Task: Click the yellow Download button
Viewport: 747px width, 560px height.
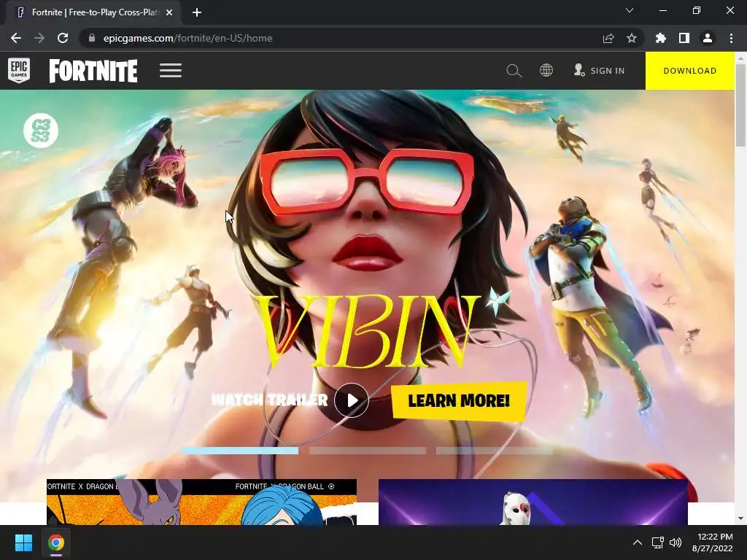Action: [x=690, y=71]
